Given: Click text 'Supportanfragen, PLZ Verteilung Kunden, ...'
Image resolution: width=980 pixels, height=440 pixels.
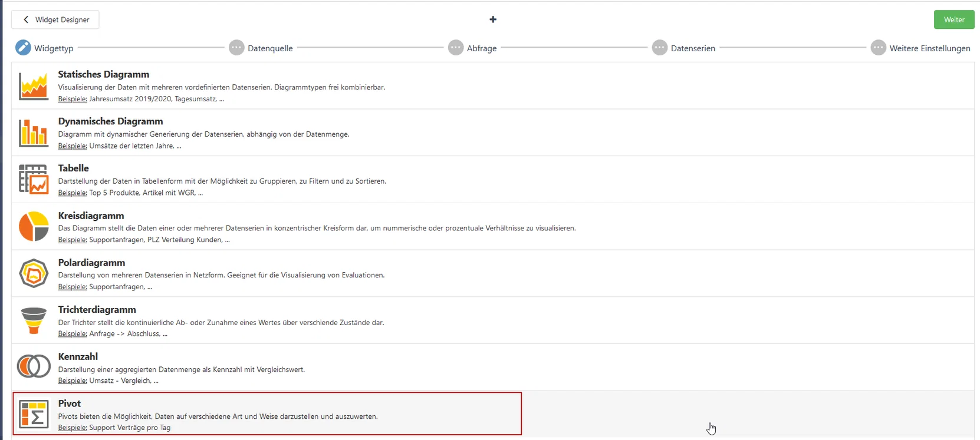Looking at the screenshot, I should click(160, 240).
